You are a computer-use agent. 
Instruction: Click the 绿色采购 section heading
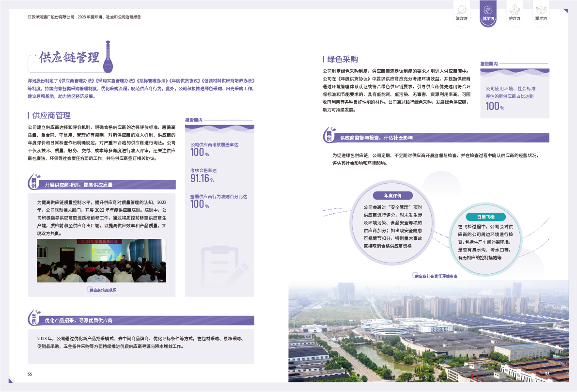click(x=343, y=59)
